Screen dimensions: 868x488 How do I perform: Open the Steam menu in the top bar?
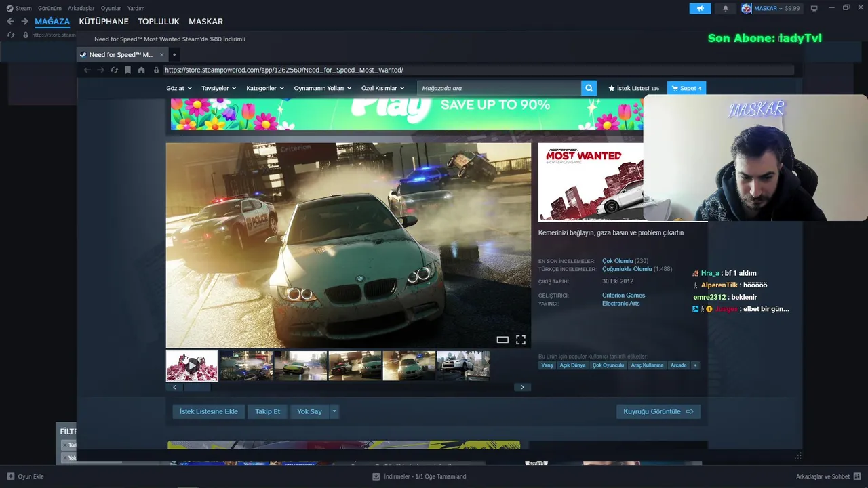19,8
